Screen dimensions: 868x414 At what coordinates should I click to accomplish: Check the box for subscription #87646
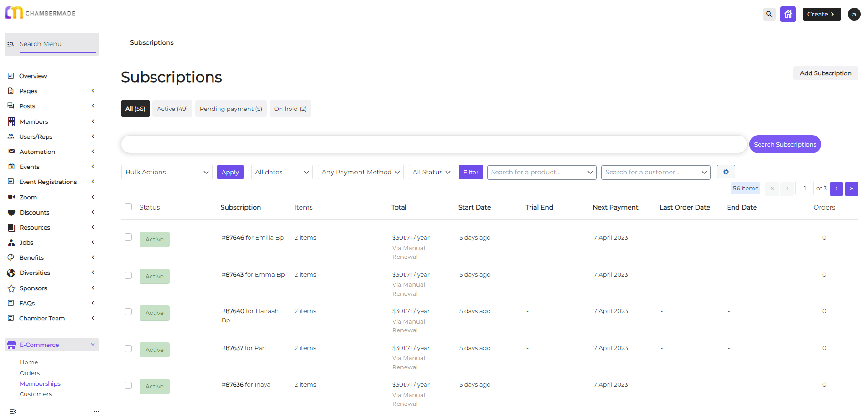pyautogui.click(x=128, y=237)
